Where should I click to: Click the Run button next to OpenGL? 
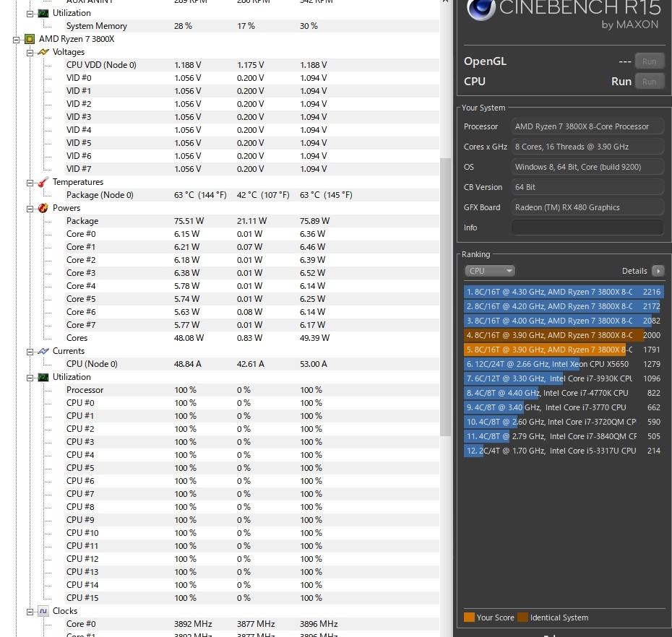649,61
